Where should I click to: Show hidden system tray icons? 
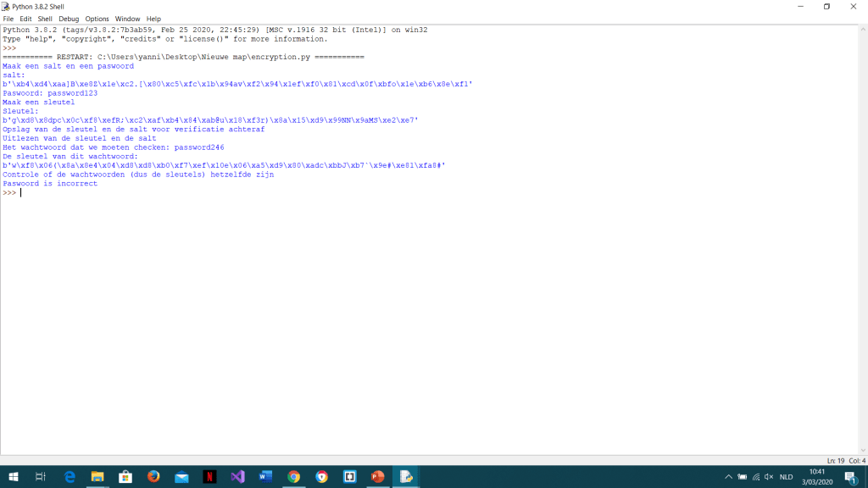(728, 477)
